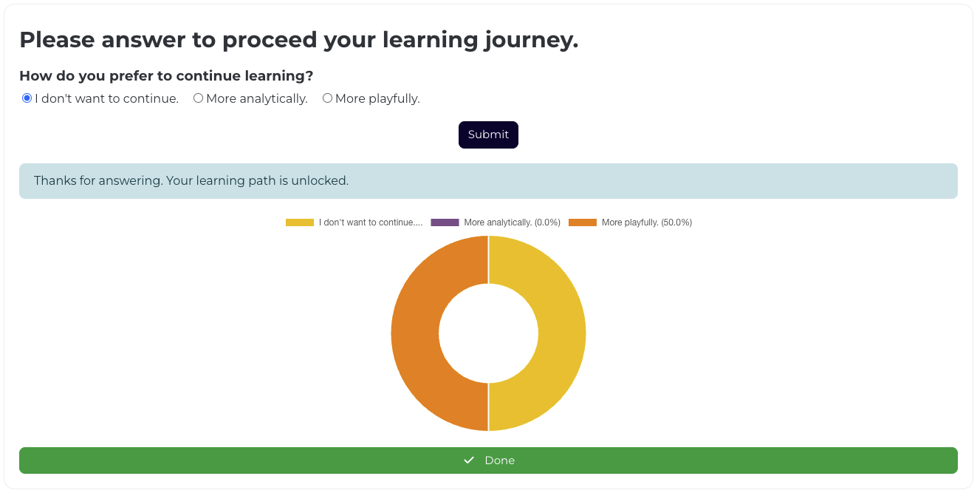Click the question "How do you prefer to continue learning?"
The image size is (980, 493).
(x=166, y=75)
